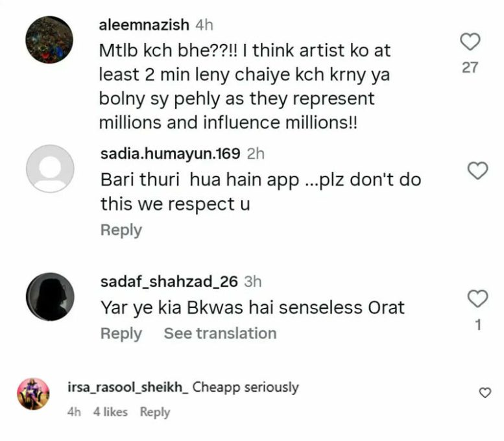504x441 pixels.
Task: Like aleemnazish's comment with the heart
Action: coord(470,43)
